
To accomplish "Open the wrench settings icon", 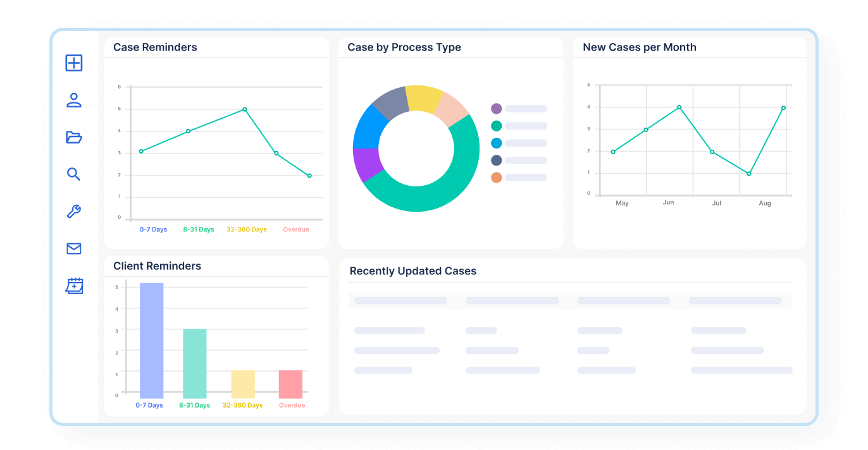I will point(74,212).
